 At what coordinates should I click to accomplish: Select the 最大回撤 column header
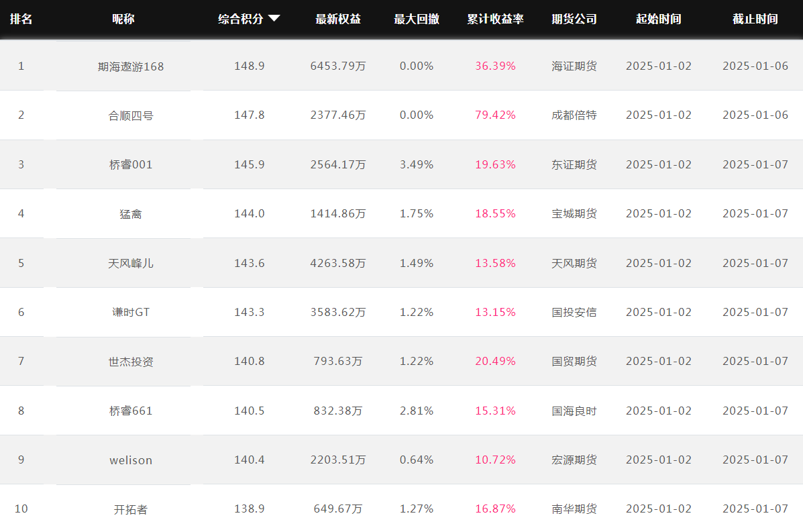pos(417,19)
